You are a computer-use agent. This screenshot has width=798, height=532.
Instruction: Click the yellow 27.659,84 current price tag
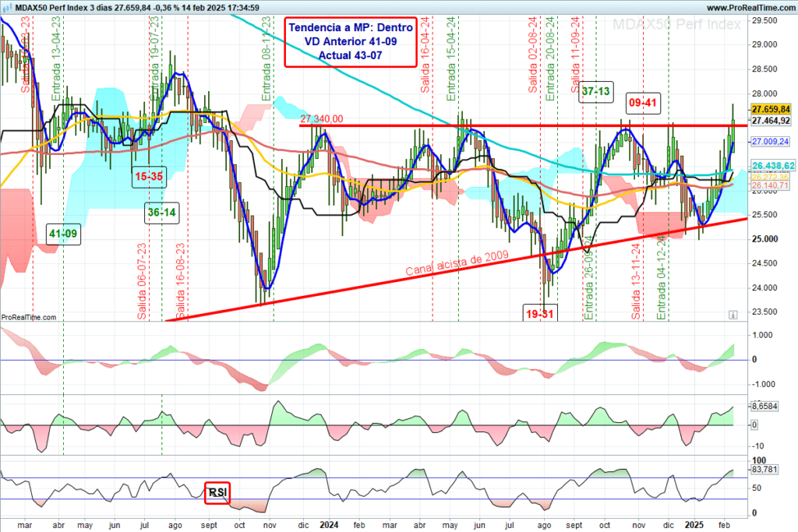[772, 110]
